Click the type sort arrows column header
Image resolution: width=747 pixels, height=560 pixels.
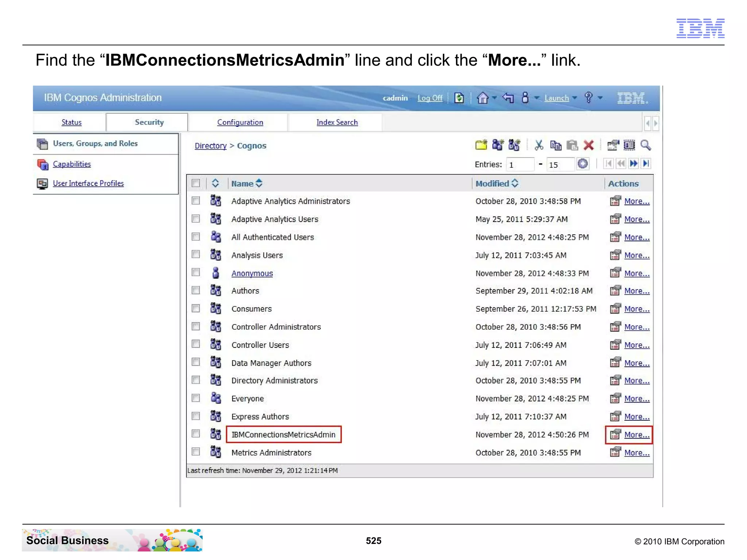coord(215,183)
